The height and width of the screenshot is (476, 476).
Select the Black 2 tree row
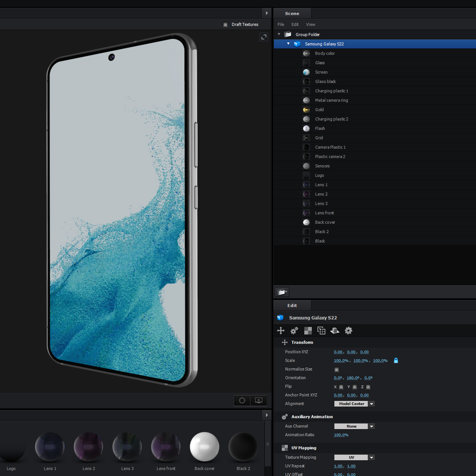click(375, 232)
